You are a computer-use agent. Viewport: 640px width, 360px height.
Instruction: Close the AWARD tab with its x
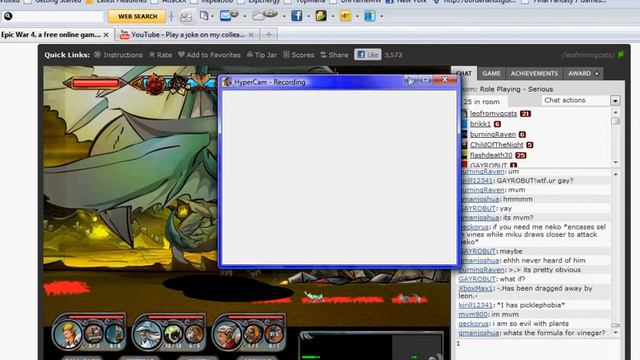[x=597, y=74]
